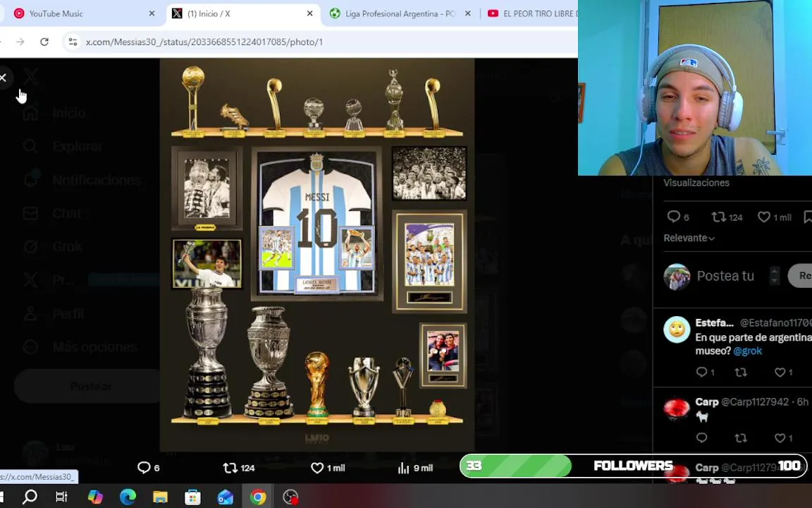
Task: Open Task View on the taskbar
Action: (61, 497)
